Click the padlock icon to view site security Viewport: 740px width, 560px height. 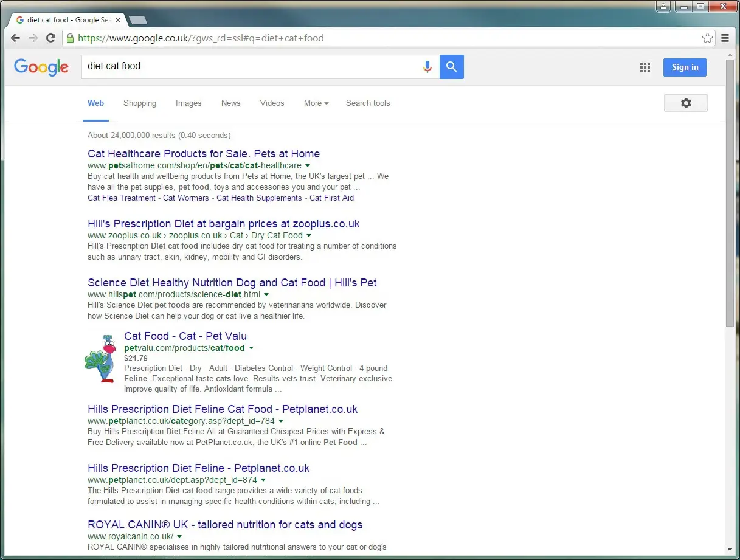pyautogui.click(x=72, y=38)
